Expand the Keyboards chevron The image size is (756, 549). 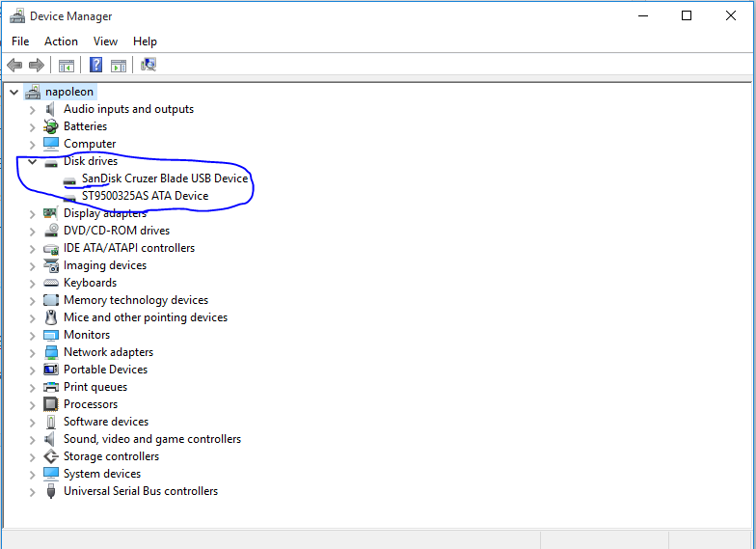pyautogui.click(x=33, y=284)
